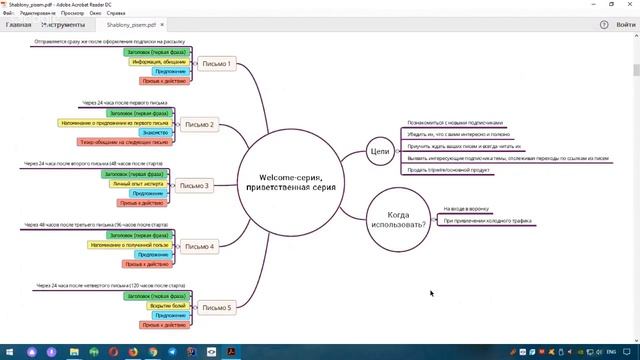The height and width of the screenshot is (360, 640).
Task: Open the volume control in system tray
Action: (x=599, y=352)
